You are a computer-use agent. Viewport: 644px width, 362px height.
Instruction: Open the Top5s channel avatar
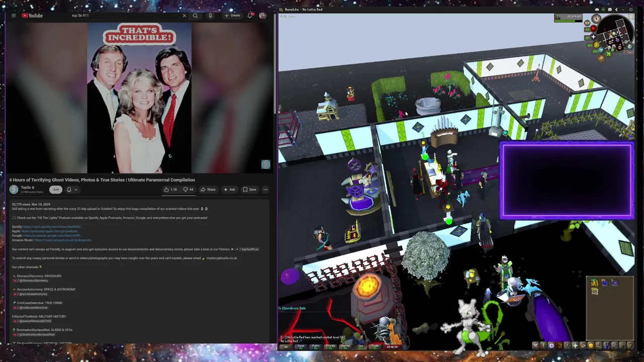14,190
